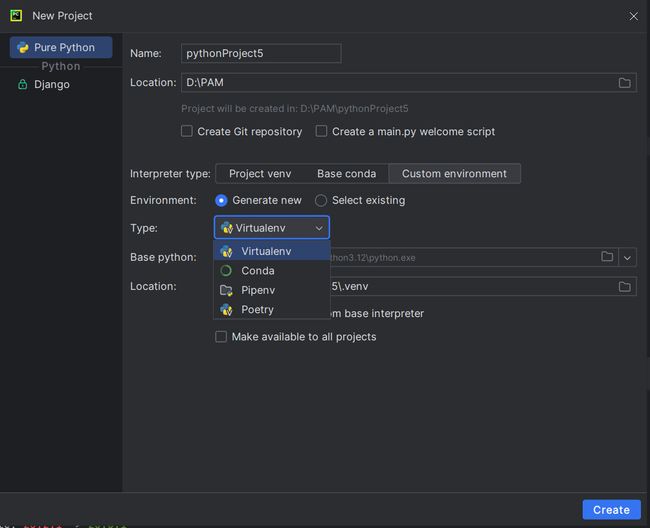Screen dimensions: 650x528
Task: Click the Pipenv folder icon in list
Action: (x=226, y=291)
